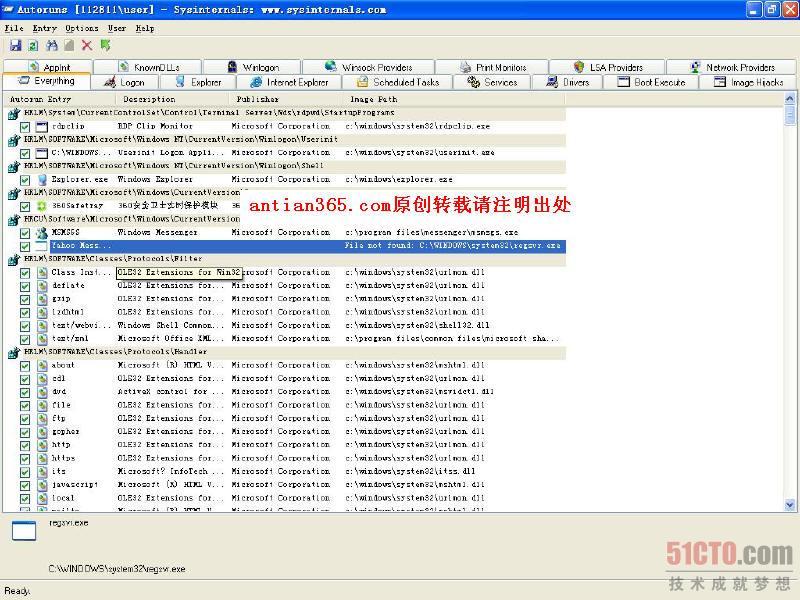Toggle the Class Inst... entry checkbox

(x=24, y=272)
